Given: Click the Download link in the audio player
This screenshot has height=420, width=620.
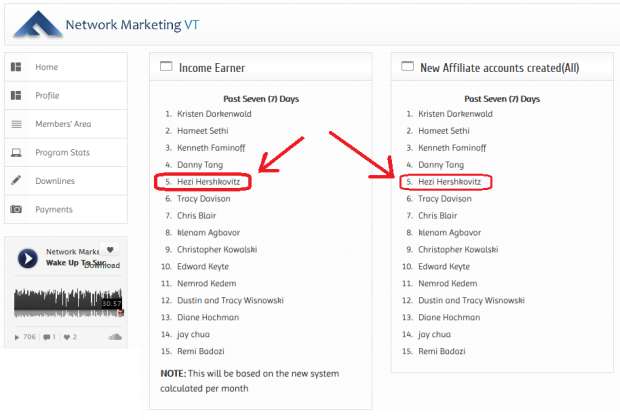Looking at the screenshot, I should coord(102,265).
